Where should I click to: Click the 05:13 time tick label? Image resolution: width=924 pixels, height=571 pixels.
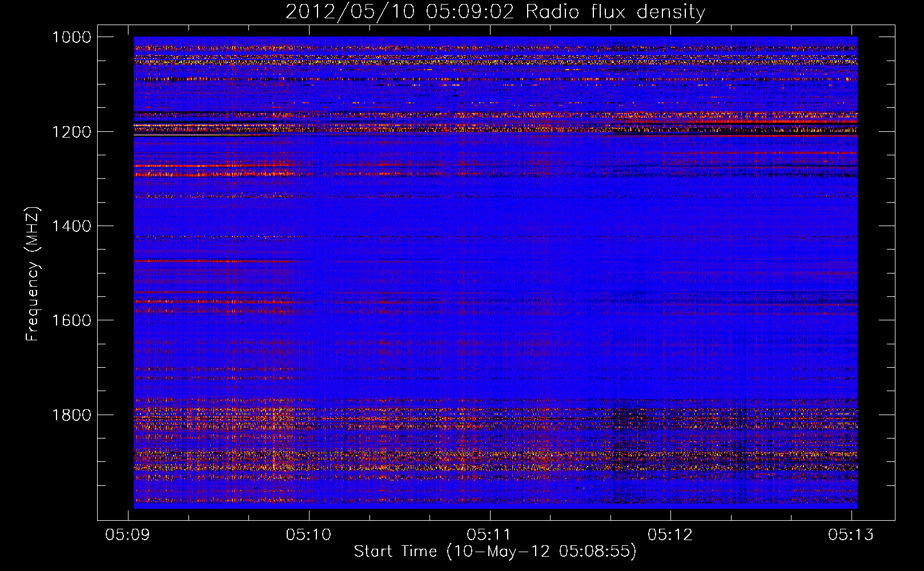point(851,534)
